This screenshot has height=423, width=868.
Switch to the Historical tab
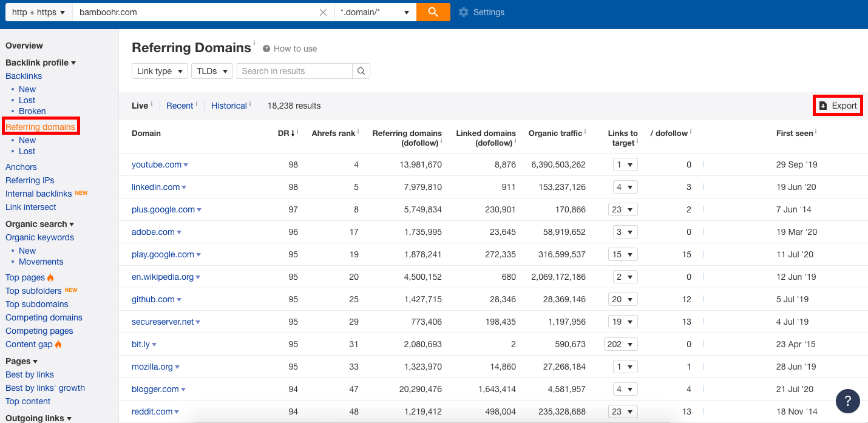click(x=229, y=106)
